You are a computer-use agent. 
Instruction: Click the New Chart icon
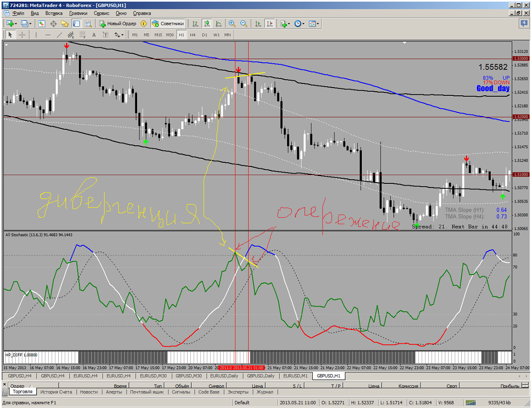coord(10,23)
